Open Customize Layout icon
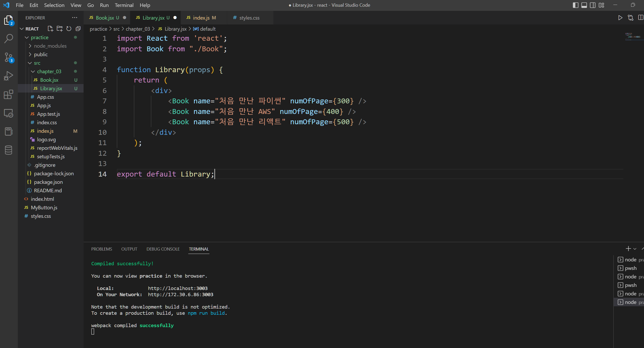644x348 pixels. click(x=601, y=5)
